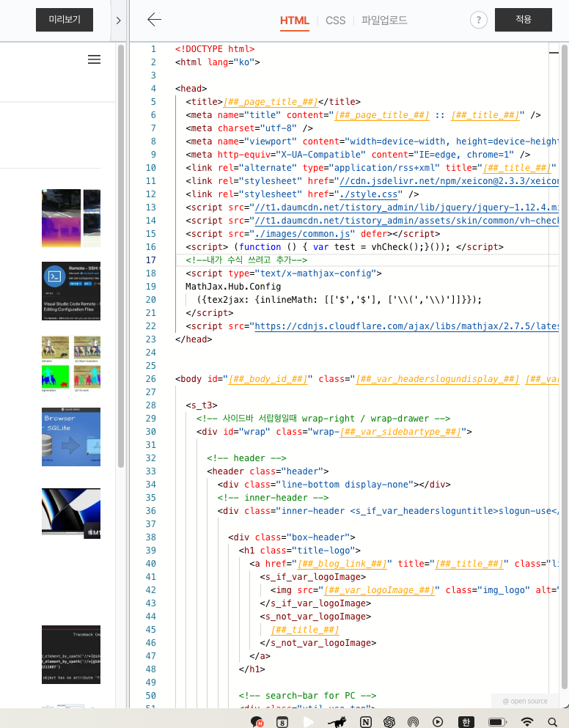Open Spotlight search magnifier icon

coord(552,722)
